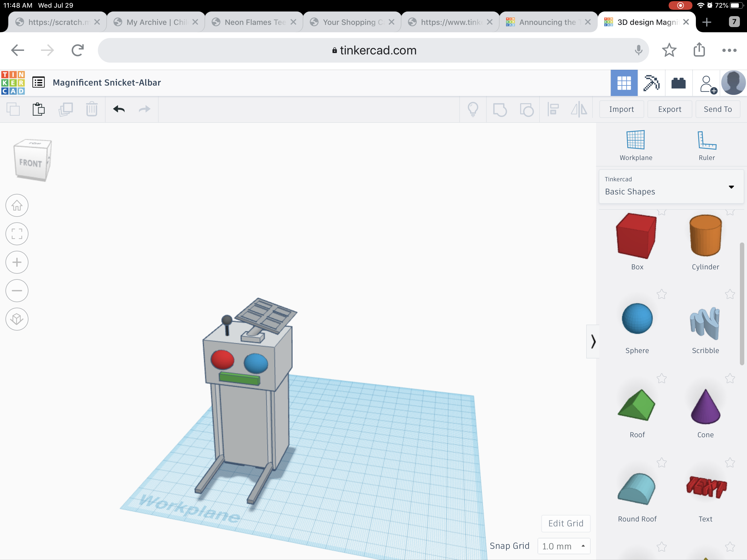Favorite the Scribble shape star

click(730, 294)
